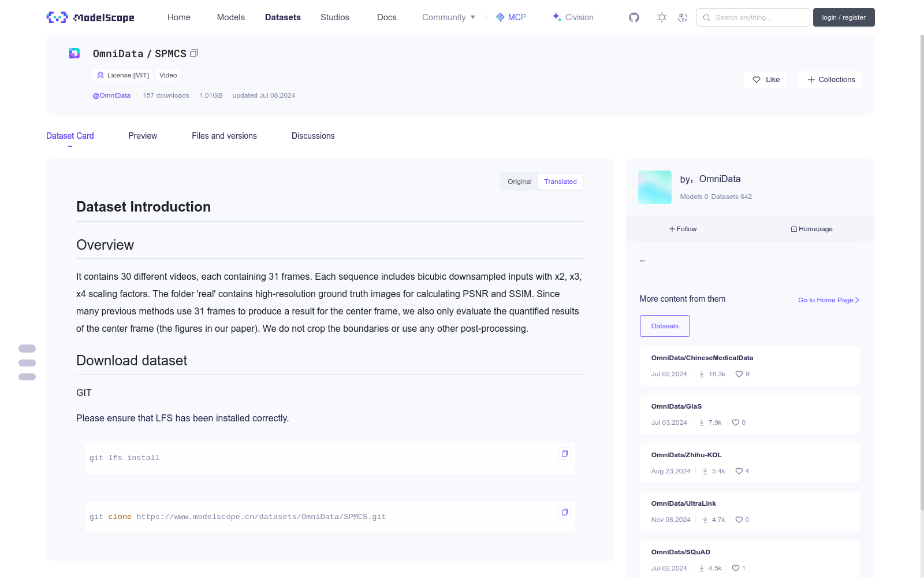Open the ModelScope logo home link

(x=90, y=17)
